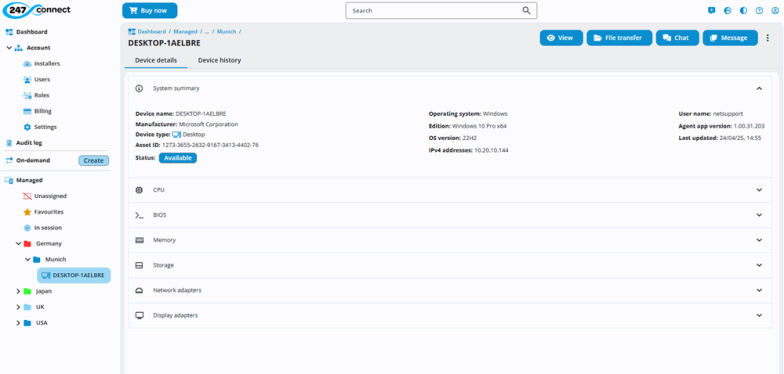The width and height of the screenshot is (784, 374).
Task: Collapse the System summary section
Action: [x=759, y=88]
